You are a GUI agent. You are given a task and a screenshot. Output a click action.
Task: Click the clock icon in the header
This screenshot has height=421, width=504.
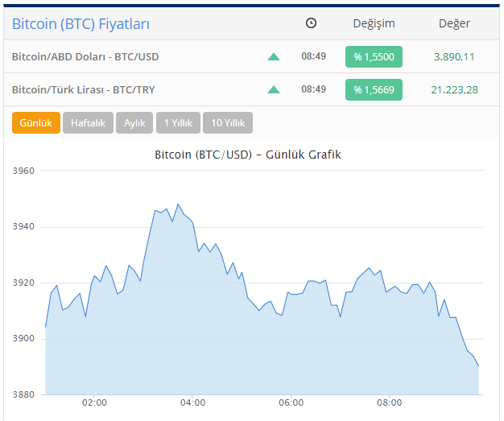pyautogui.click(x=311, y=23)
